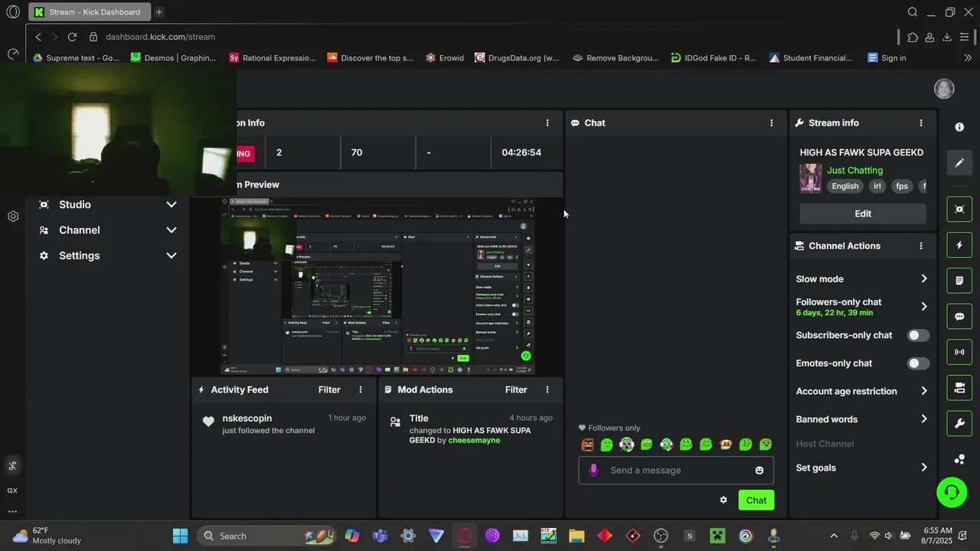Open Chat panel three-dot menu
The width and height of the screenshot is (980, 551).
click(771, 122)
